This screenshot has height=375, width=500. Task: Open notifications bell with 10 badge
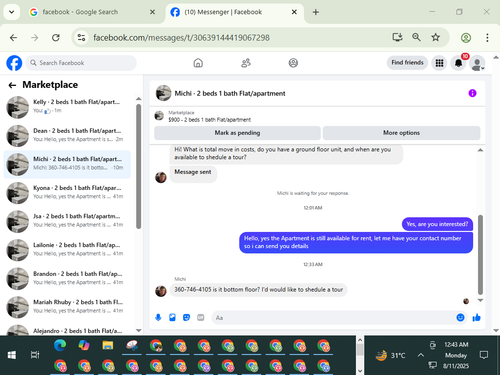point(459,63)
